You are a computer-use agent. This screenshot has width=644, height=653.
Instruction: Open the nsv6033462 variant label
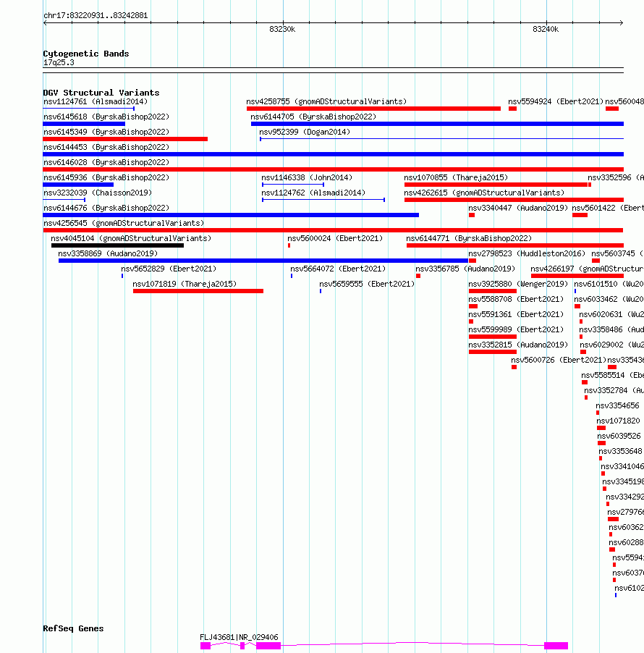point(609,299)
